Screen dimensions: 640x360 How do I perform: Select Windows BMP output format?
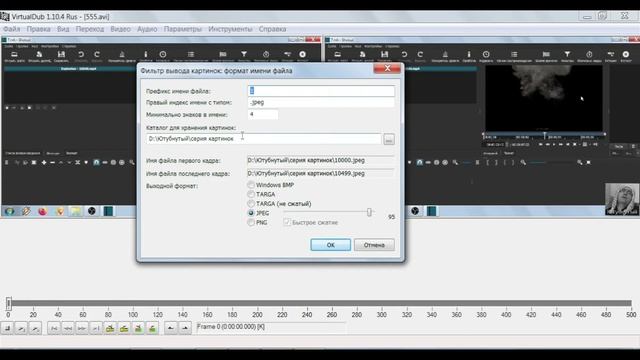251,185
